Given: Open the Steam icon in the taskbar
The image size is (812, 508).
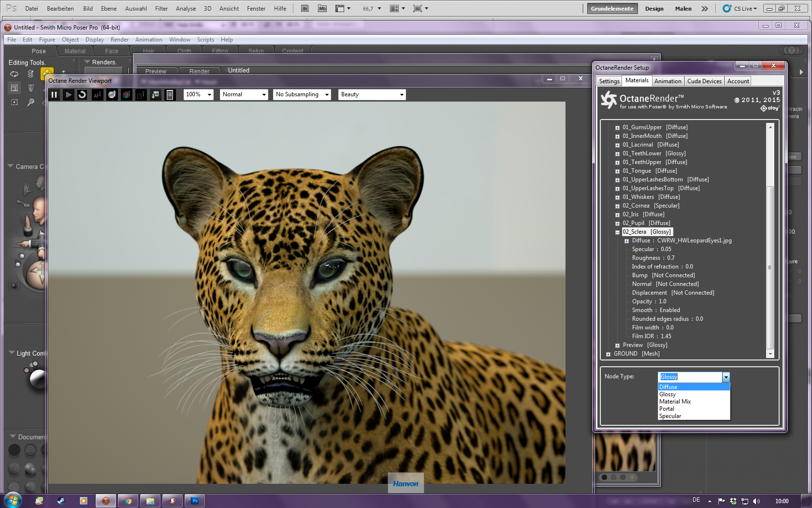Looking at the screenshot, I should point(61,501).
